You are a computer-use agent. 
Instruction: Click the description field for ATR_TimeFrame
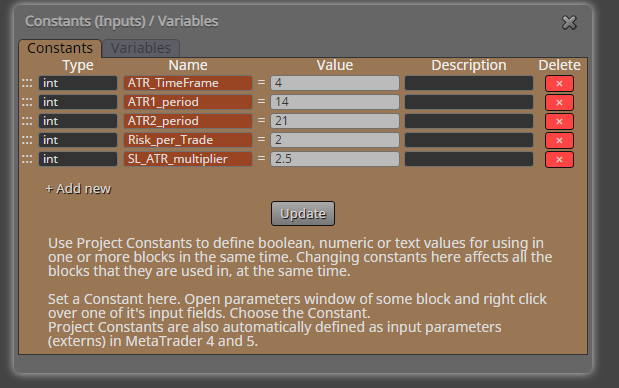tap(469, 83)
